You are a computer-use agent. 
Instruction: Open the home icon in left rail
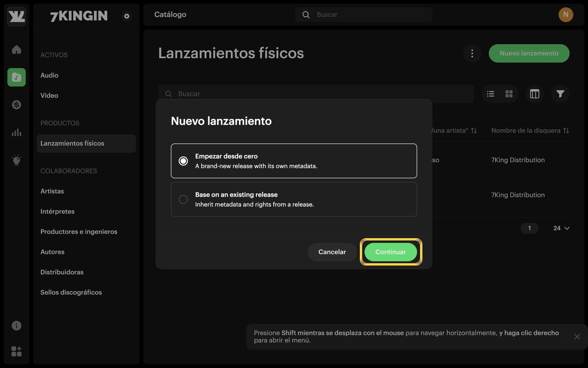pos(16,50)
